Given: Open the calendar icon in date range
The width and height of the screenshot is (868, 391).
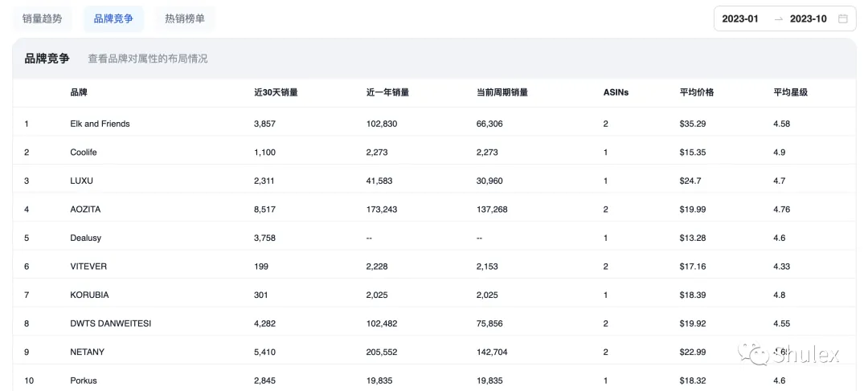Looking at the screenshot, I should (842, 18).
